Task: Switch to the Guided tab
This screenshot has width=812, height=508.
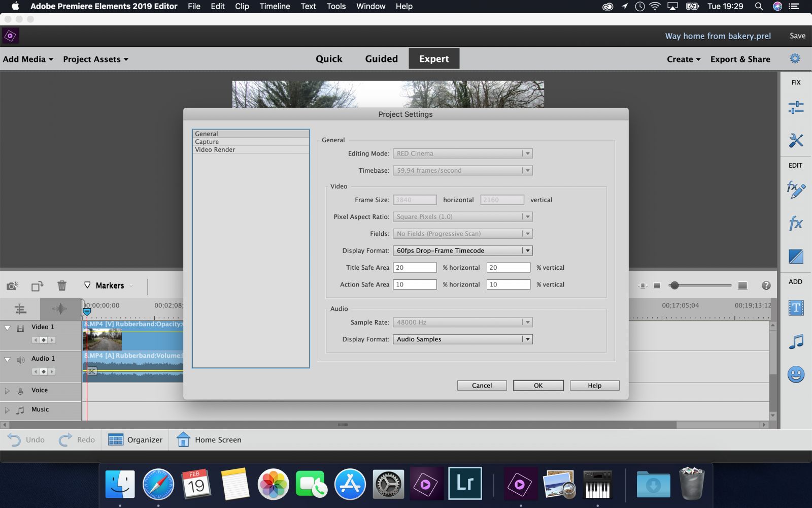Action: pyautogui.click(x=382, y=58)
